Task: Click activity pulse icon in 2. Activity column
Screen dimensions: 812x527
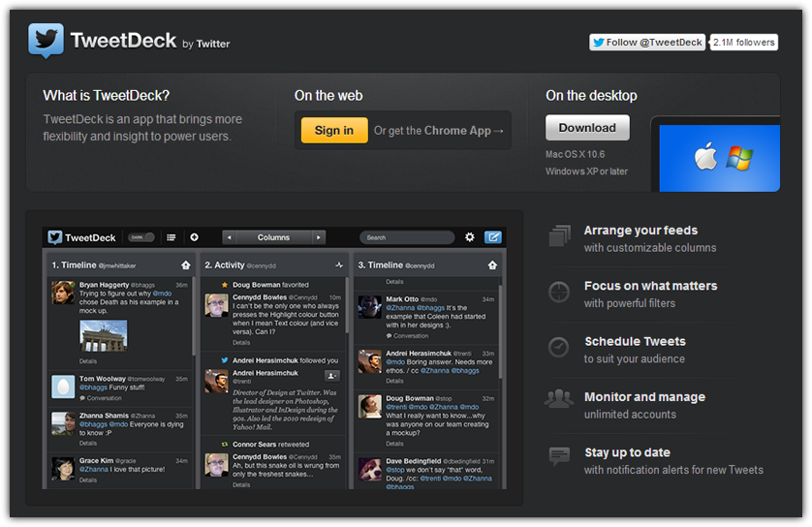Action: [x=339, y=265]
